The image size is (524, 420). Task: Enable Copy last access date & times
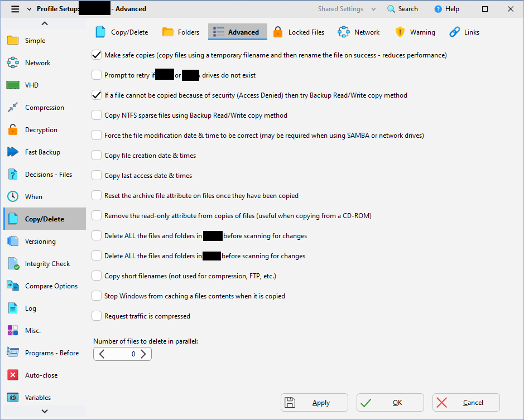pyautogui.click(x=97, y=175)
